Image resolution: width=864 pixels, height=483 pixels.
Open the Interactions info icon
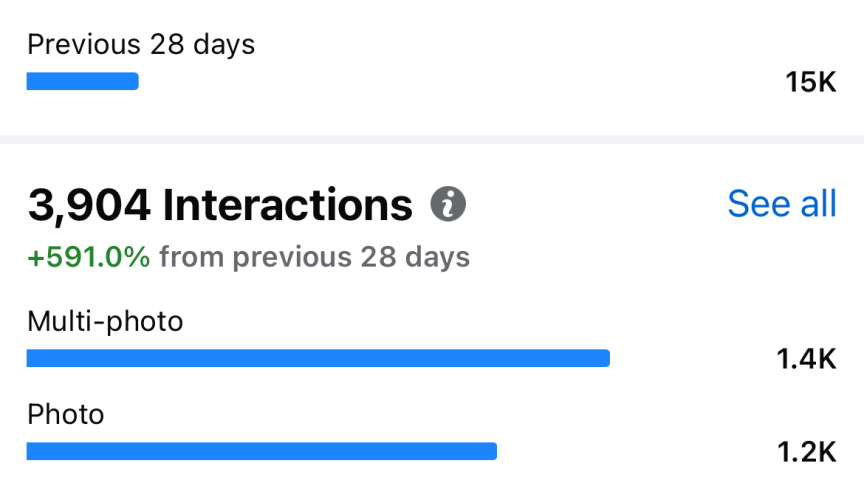tap(448, 204)
